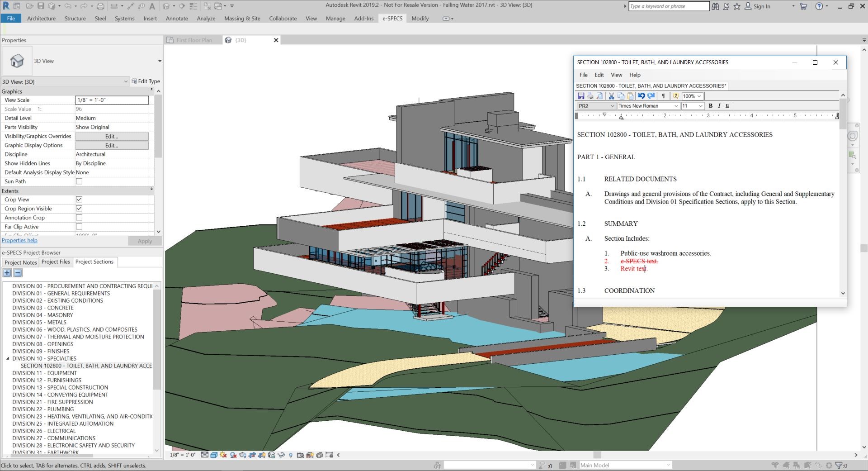This screenshot has width=868, height=471.
Task: Click the Undo arrow in spec editor
Action: coord(641,96)
